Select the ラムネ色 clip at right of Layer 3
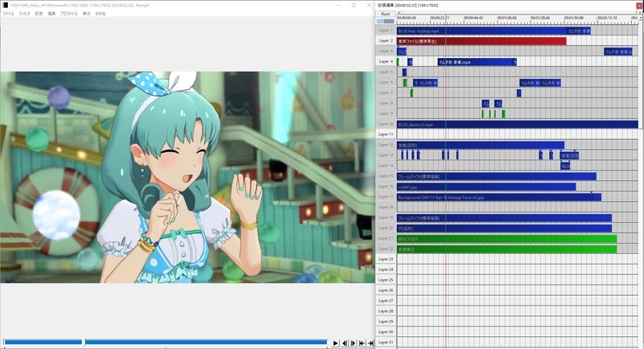This screenshot has width=644, height=349. [618, 51]
